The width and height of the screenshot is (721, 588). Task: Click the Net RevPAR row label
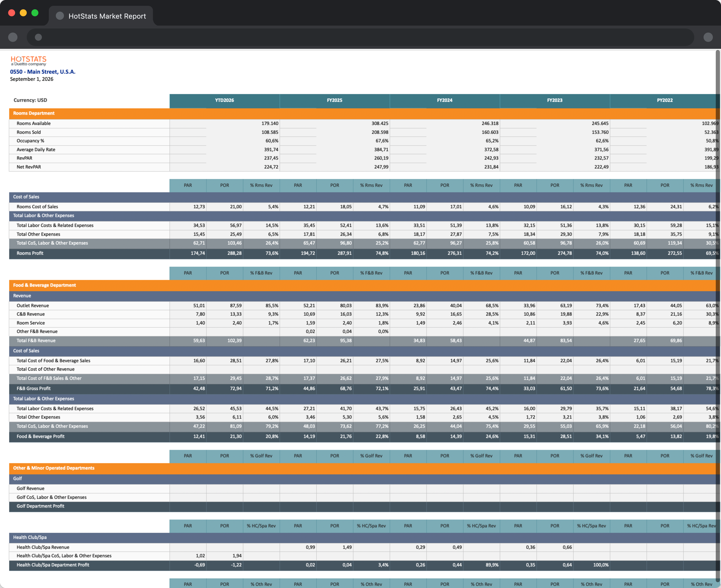[x=29, y=167]
